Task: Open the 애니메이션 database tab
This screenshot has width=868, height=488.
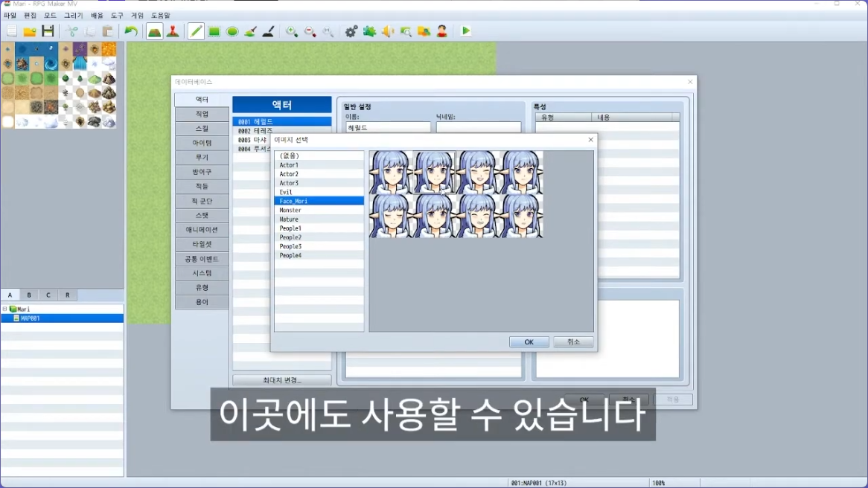Action: (202, 230)
